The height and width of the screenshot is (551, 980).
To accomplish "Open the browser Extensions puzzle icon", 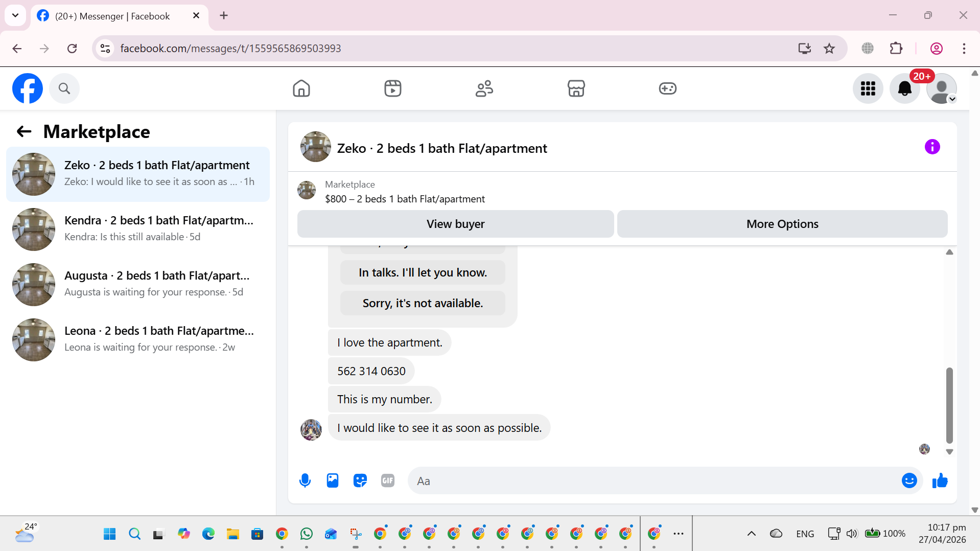I will click(x=896, y=49).
